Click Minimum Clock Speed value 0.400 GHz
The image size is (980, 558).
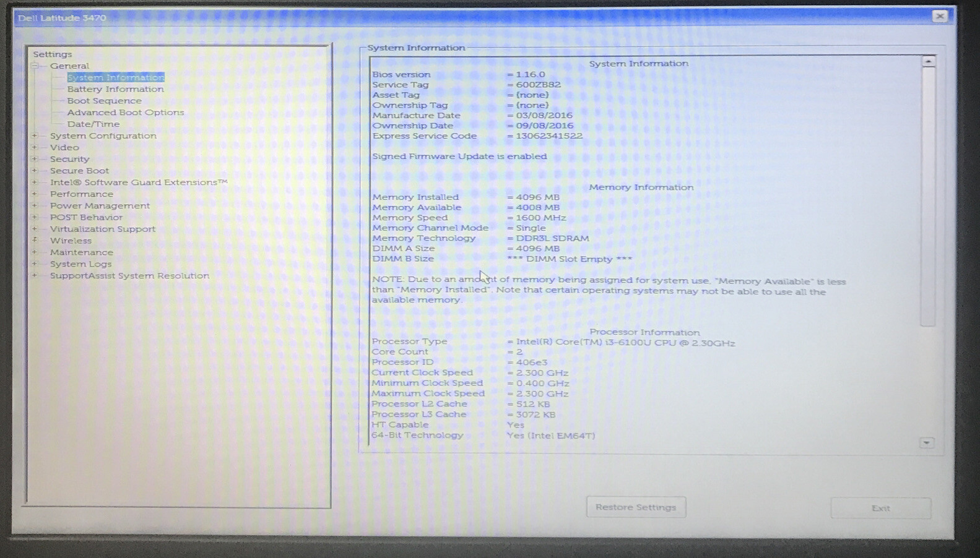pos(542,384)
